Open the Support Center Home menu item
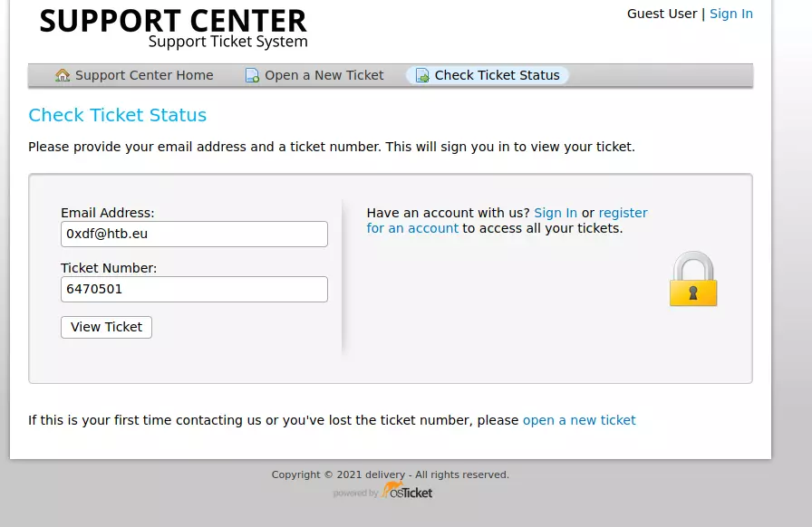This screenshot has height=527, width=812. coord(144,75)
